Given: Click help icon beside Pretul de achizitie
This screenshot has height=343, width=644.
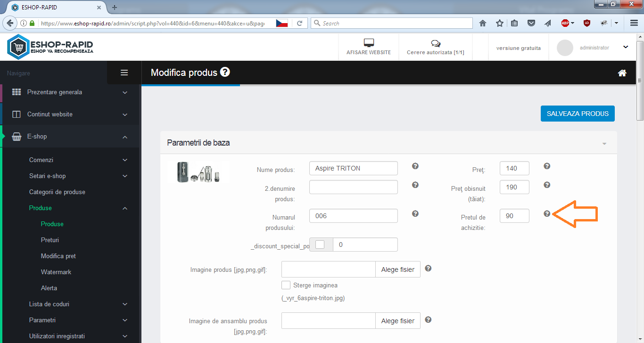Looking at the screenshot, I should [x=547, y=214].
